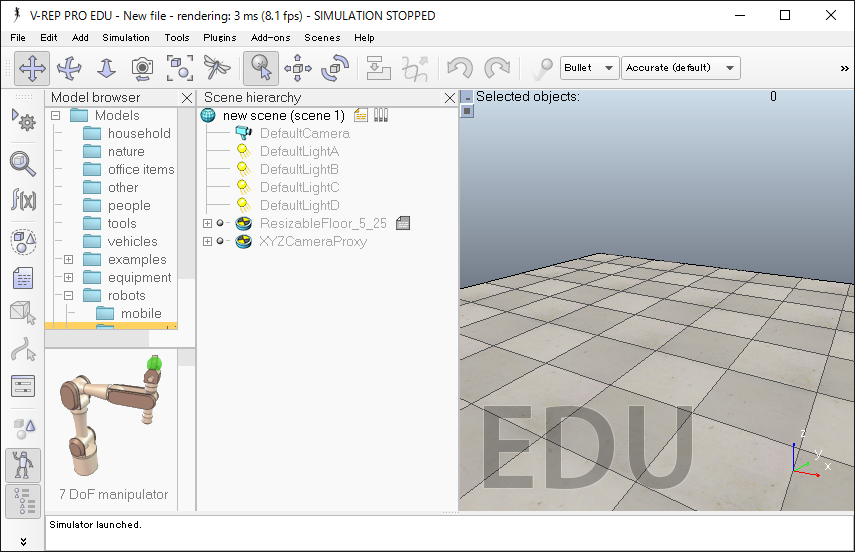Close the Model browser panel

pyautogui.click(x=187, y=98)
